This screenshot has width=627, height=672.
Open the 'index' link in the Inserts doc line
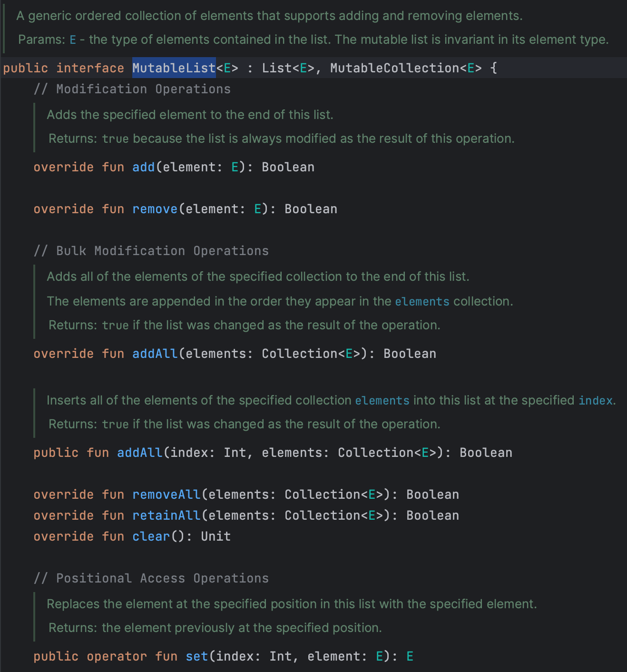tap(596, 401)
